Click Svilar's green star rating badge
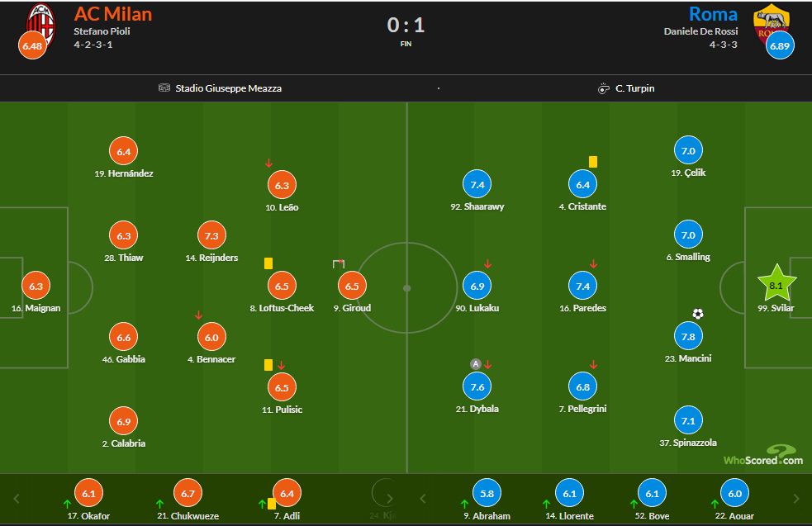 [776, 285]
